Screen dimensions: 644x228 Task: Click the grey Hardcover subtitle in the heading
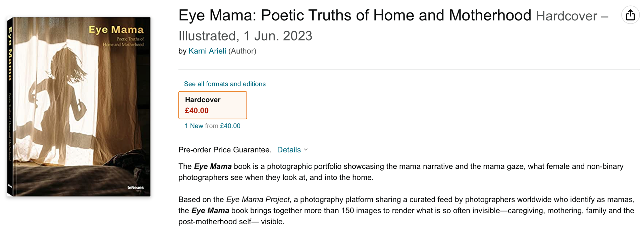pos(567,16)
